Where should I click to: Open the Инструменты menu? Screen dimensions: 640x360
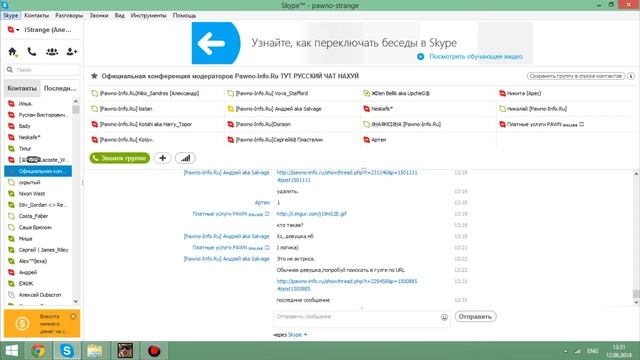coord(149,16)
